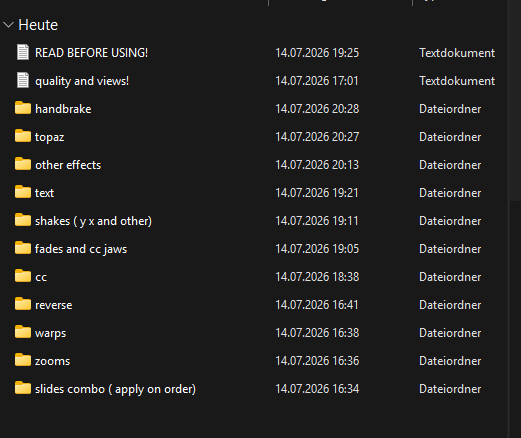This screenshot has width=521, height=438.
Task: Click Textdokument type of READ BEFORE USING!
Action: (x=457, y=53)
